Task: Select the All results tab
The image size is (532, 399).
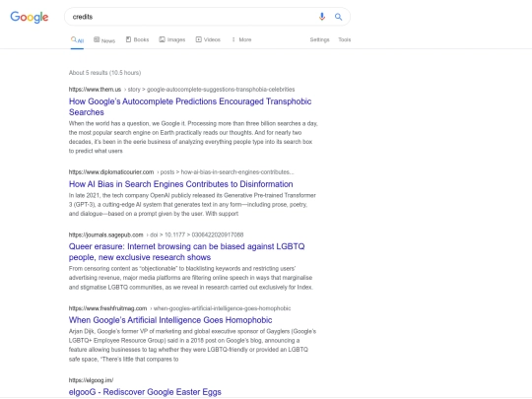Action: pyautogui.click(x=77, y=40)
